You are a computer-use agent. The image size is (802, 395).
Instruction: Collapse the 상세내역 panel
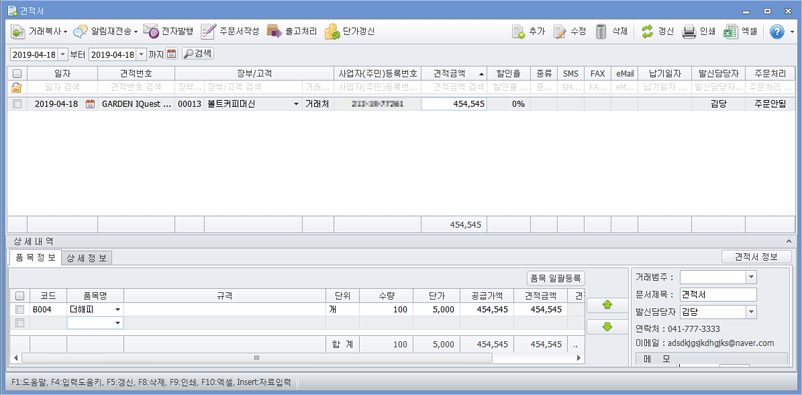click(788, 240)
